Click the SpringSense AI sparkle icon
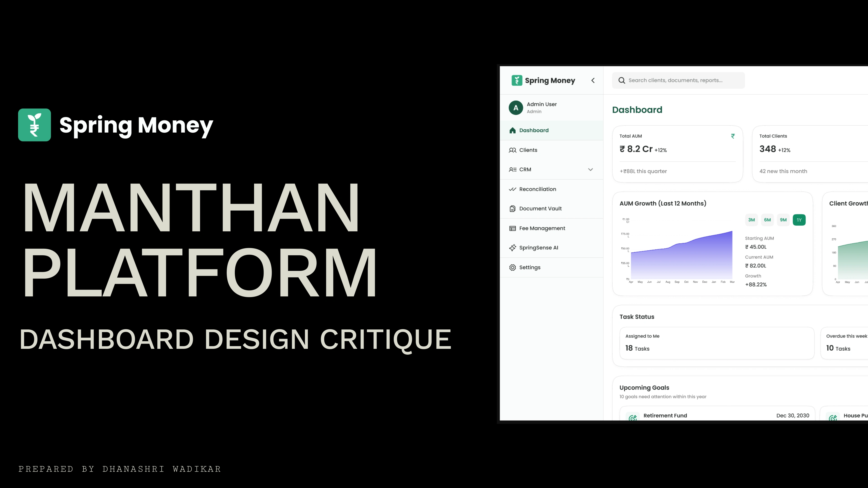Screen dimensions: 868x488 [x=512, y=248]
